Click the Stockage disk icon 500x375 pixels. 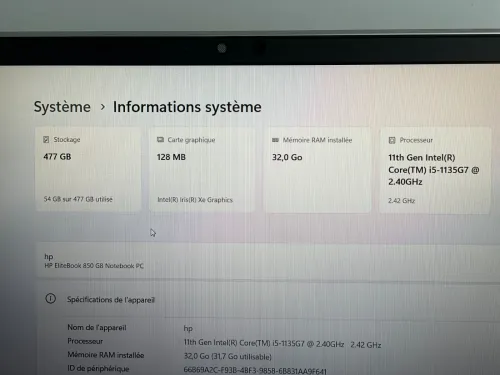click(x=46, y=139)
